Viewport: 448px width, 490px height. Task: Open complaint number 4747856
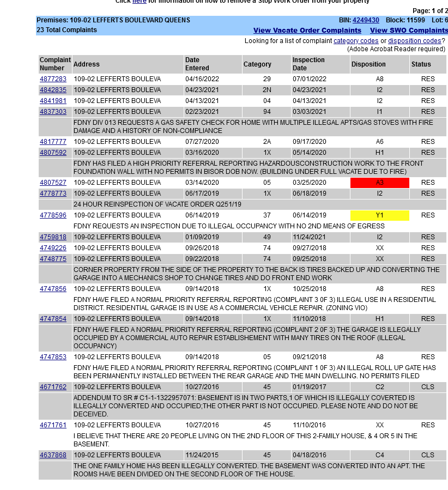coord(53,289)
